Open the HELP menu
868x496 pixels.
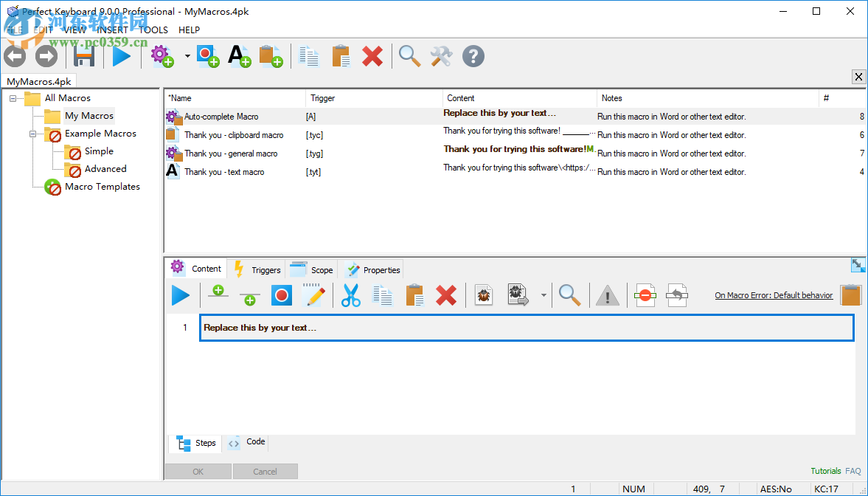tap(190, 30)
